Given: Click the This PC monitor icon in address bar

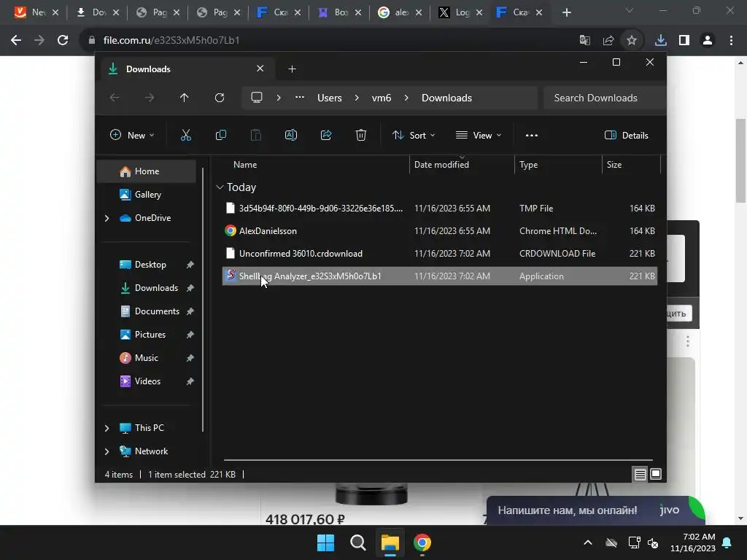Looking at the screenshot, I should click(256, 98).
